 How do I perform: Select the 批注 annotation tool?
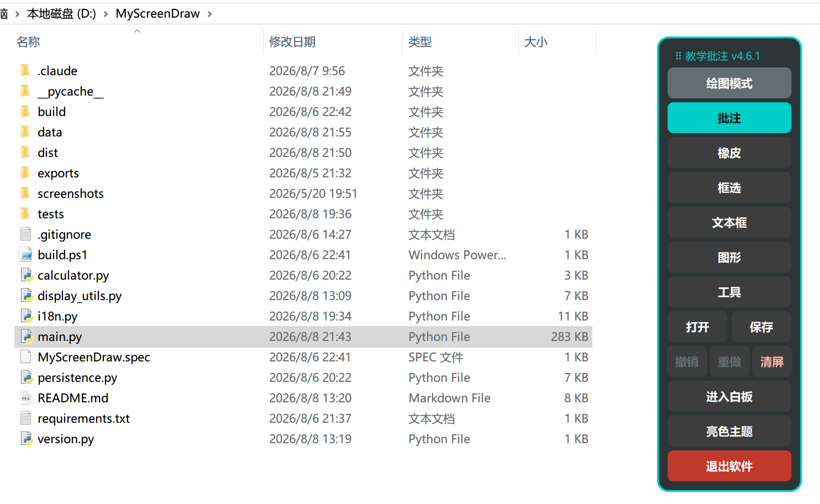pyautogui.click(x=729, y=118)
